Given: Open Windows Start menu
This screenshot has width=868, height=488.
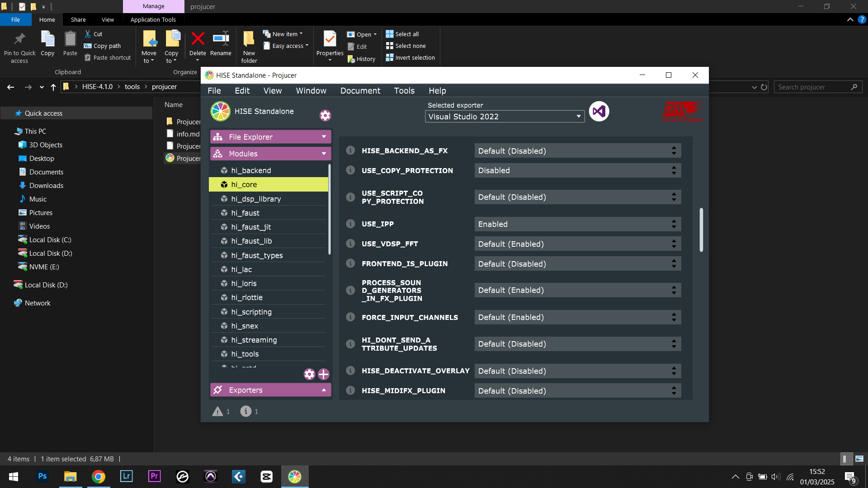Looking at the screenshot, I should click(14, 476).
